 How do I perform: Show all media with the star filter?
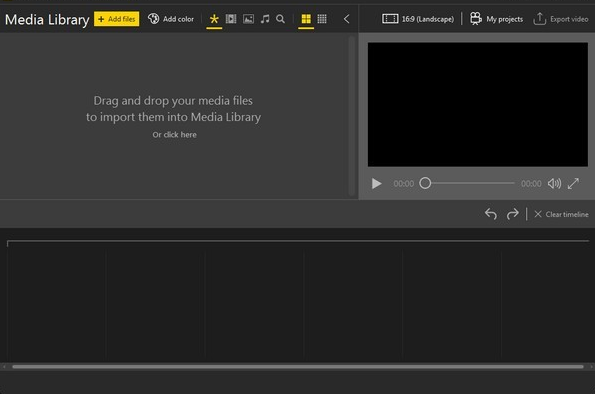pos(214,19)
